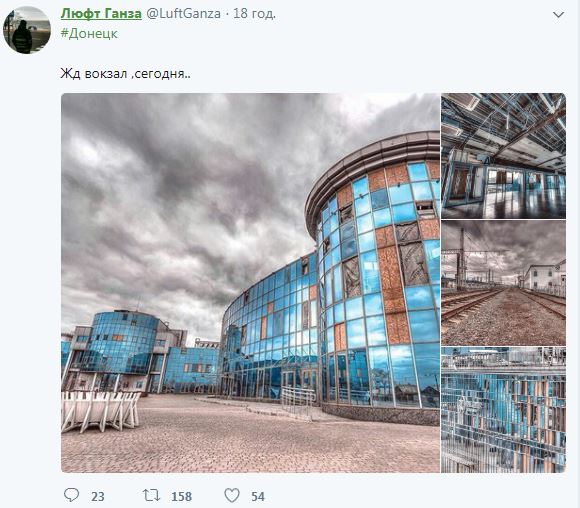
Task: Expand the tweet options chevron
Action: 558,15
